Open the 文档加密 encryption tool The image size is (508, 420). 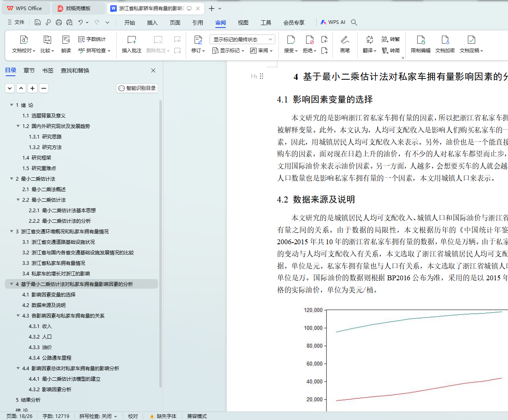pyautogui.click(x=445, y=40)
